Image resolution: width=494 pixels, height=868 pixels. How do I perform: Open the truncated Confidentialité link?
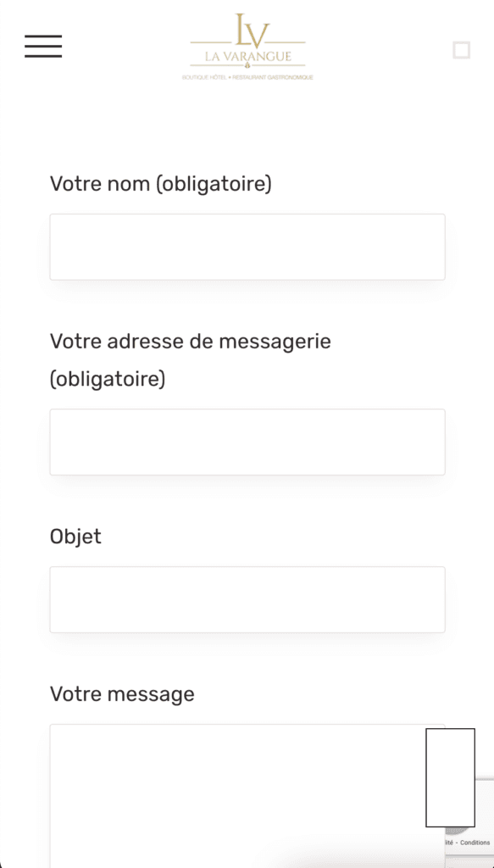point(448,843)
